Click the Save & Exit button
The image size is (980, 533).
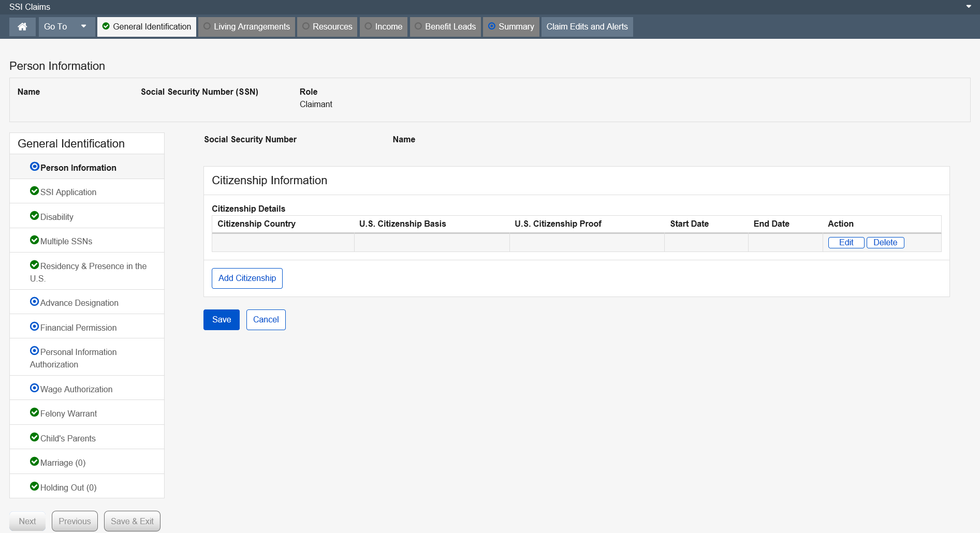(132, 521)
